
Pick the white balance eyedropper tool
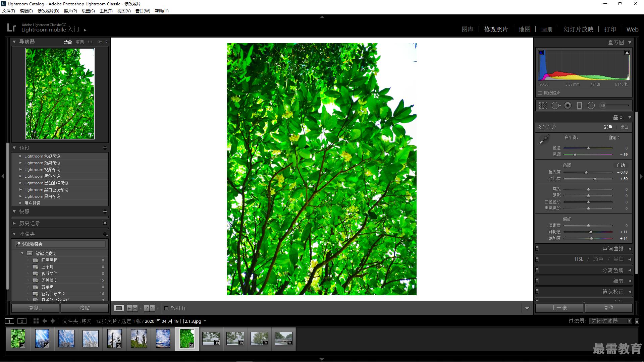(x=544, y=139)
